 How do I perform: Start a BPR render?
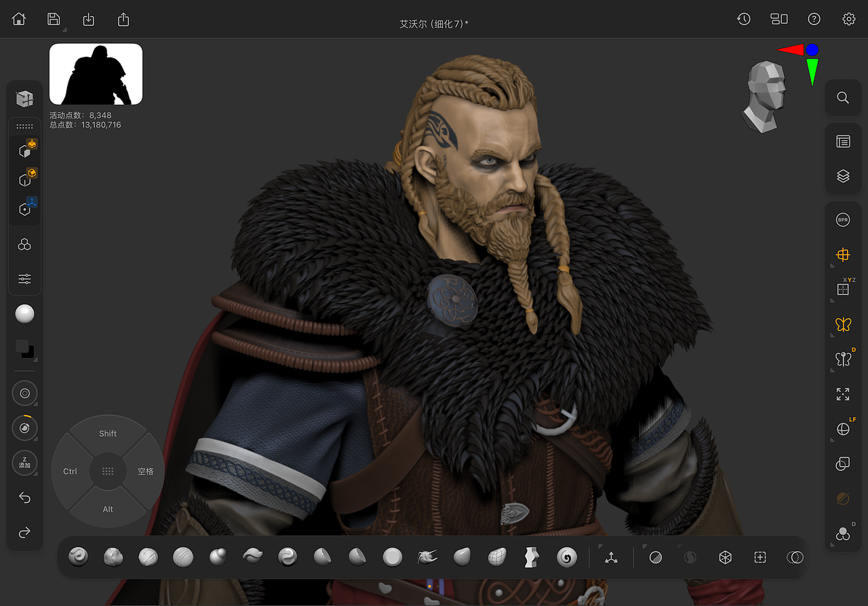coord(843,220)
